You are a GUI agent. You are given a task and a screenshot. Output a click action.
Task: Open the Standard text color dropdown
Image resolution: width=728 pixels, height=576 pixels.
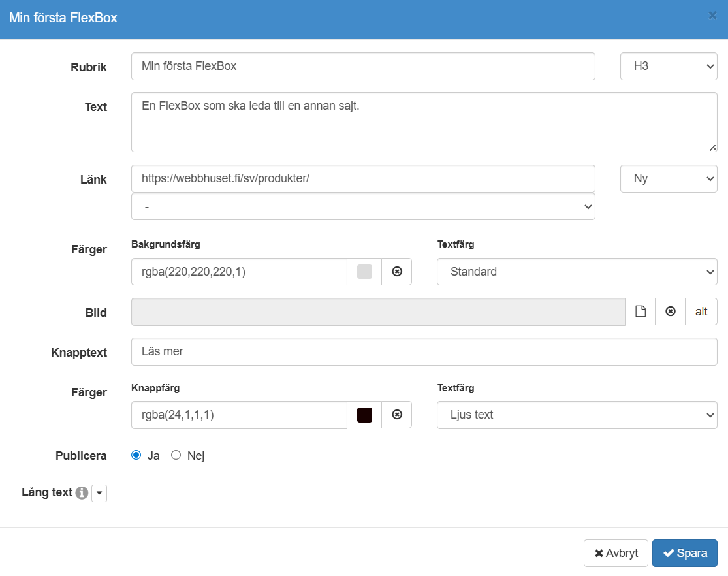[x=577, y=272]
